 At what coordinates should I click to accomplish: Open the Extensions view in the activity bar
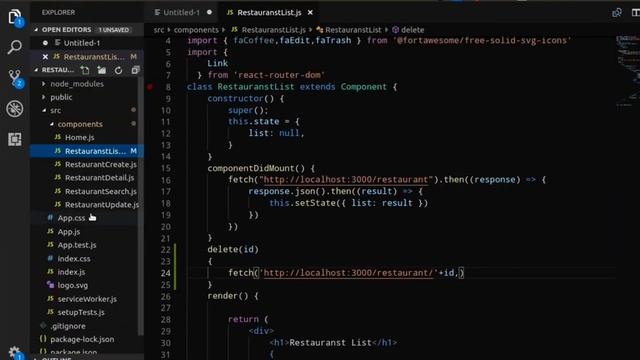15,139
